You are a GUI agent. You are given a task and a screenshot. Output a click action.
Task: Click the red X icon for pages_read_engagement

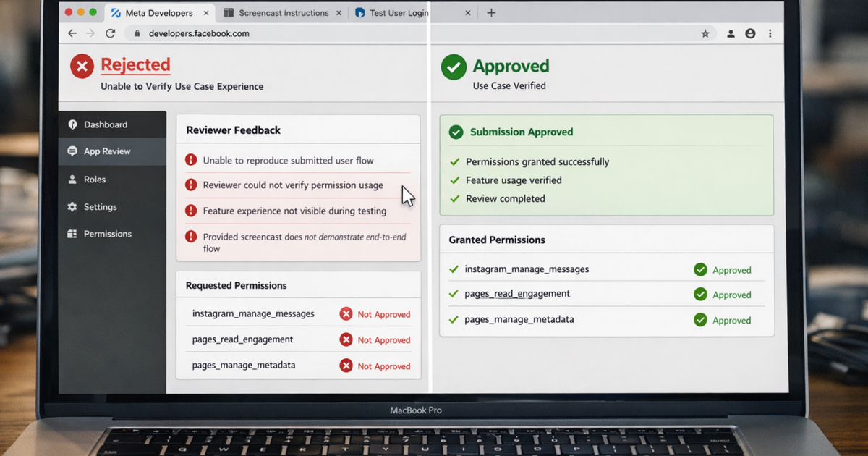[x=346, y=339]
